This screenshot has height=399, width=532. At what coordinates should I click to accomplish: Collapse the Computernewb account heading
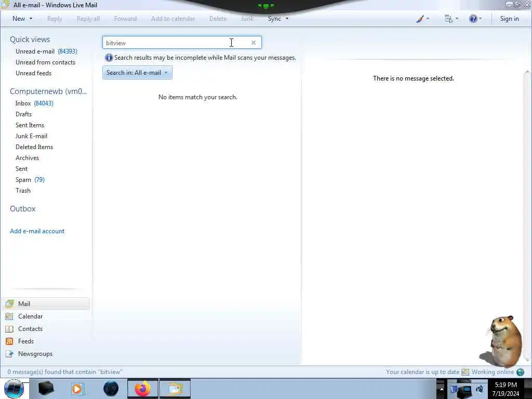pos(48,91)
